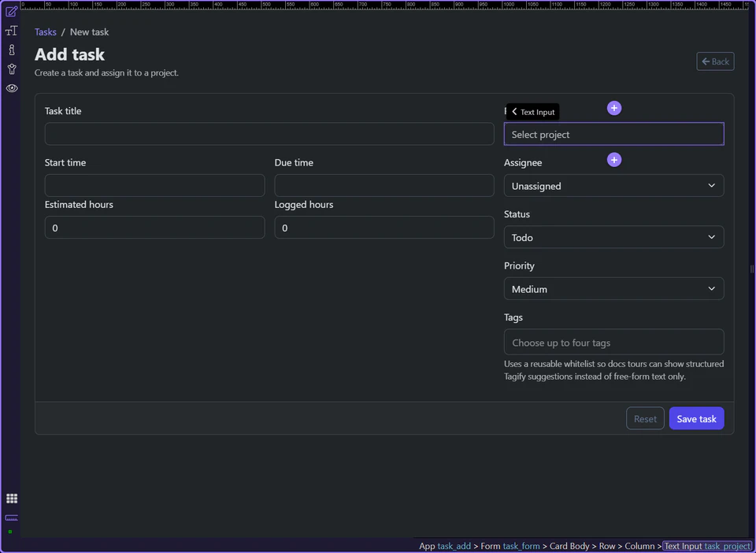Click the Save task button

[696, 418]
